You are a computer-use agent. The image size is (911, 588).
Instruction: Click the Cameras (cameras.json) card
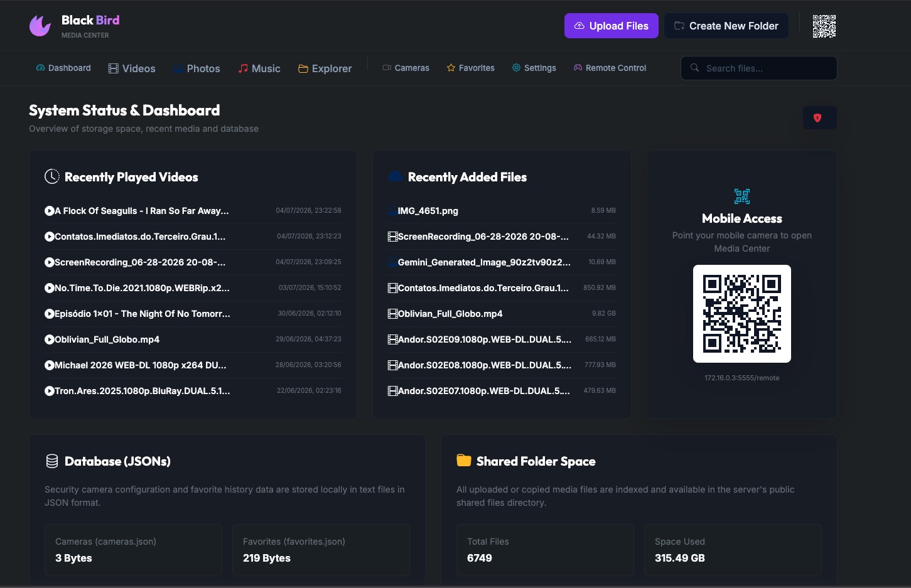pos(133,550)
